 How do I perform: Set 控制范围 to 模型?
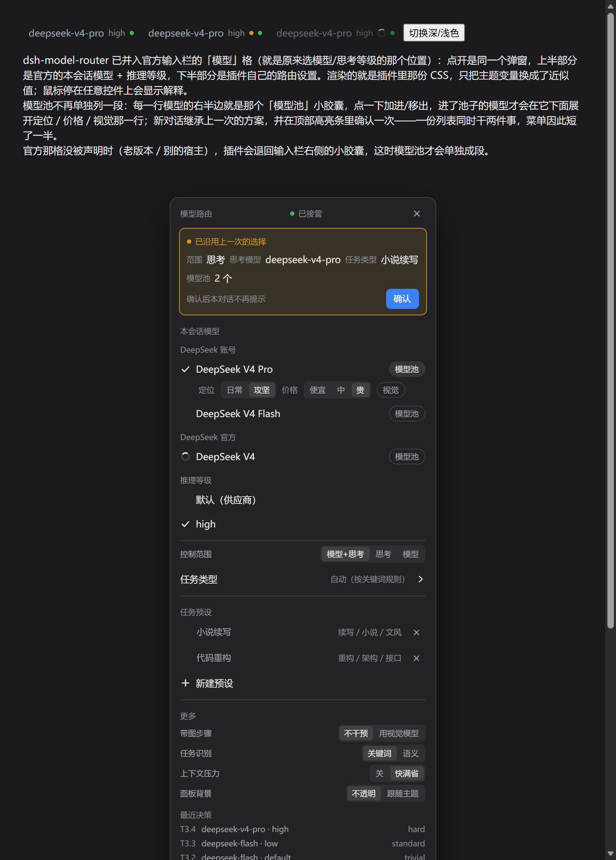pyautogui.click(x=410, y=554)
